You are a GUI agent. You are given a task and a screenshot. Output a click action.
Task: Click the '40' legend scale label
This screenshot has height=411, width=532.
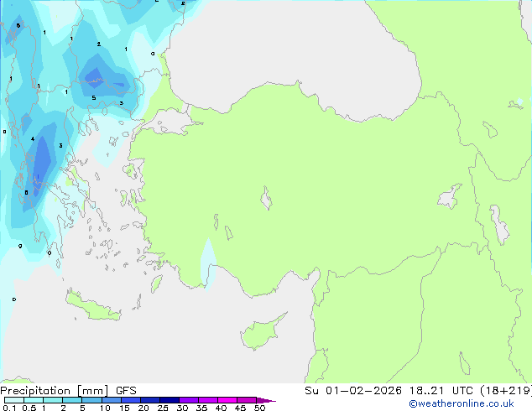pyautogui.click(x=221, y=408)
